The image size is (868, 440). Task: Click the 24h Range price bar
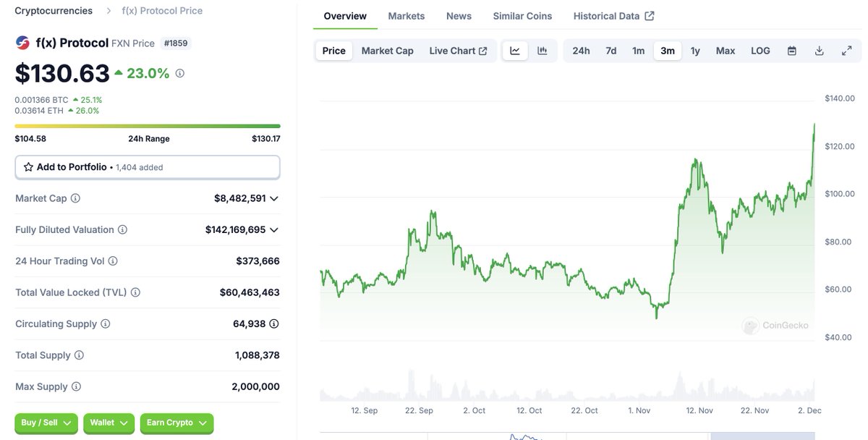pyautogui.click(x=148, y=127)
